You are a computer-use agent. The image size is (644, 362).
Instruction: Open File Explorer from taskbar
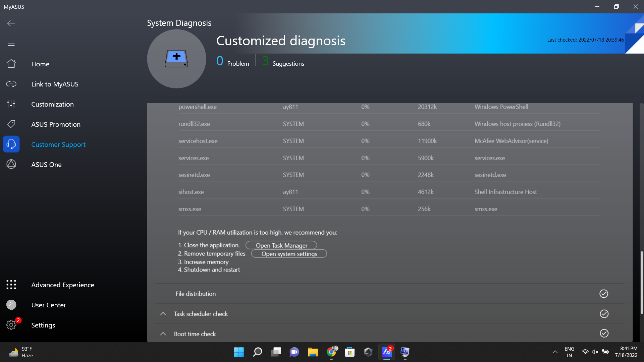coord(313,352)
